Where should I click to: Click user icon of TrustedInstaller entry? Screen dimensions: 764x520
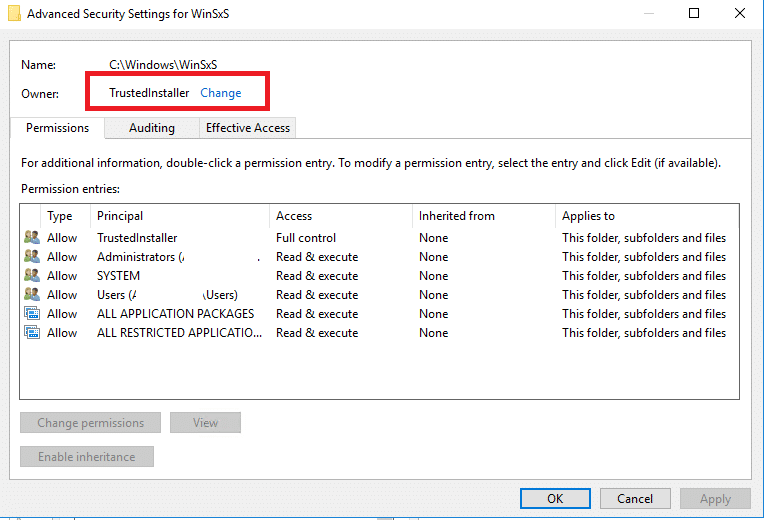click(x=32, y=237)
